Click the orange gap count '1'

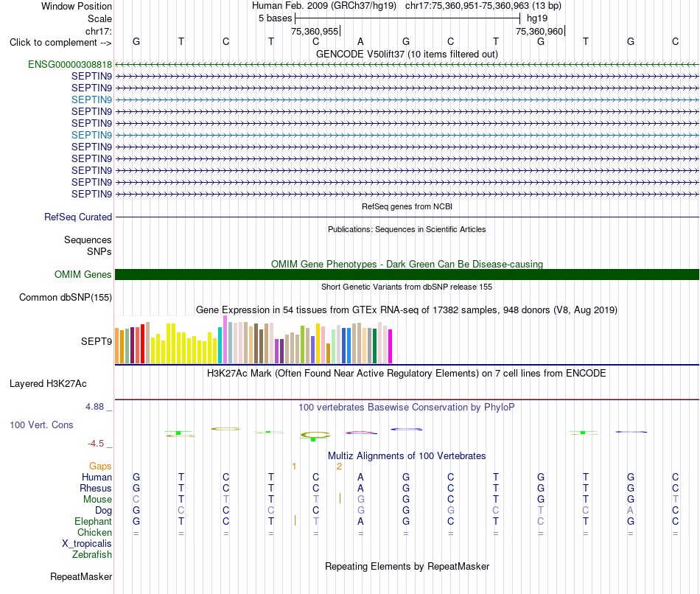coord(294,467)
